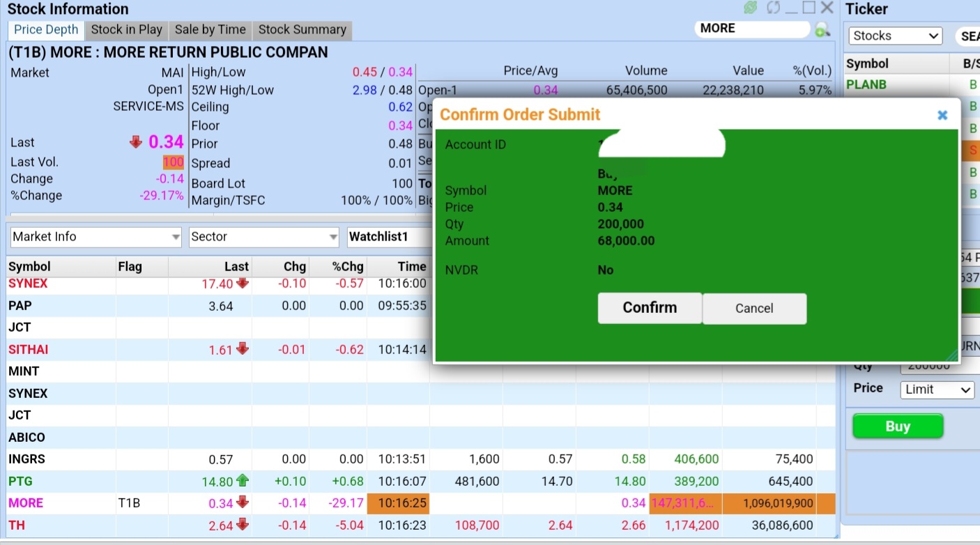Open the Price Depth tab
Viewport: 980px width, 545px height.
pos(46,29)
